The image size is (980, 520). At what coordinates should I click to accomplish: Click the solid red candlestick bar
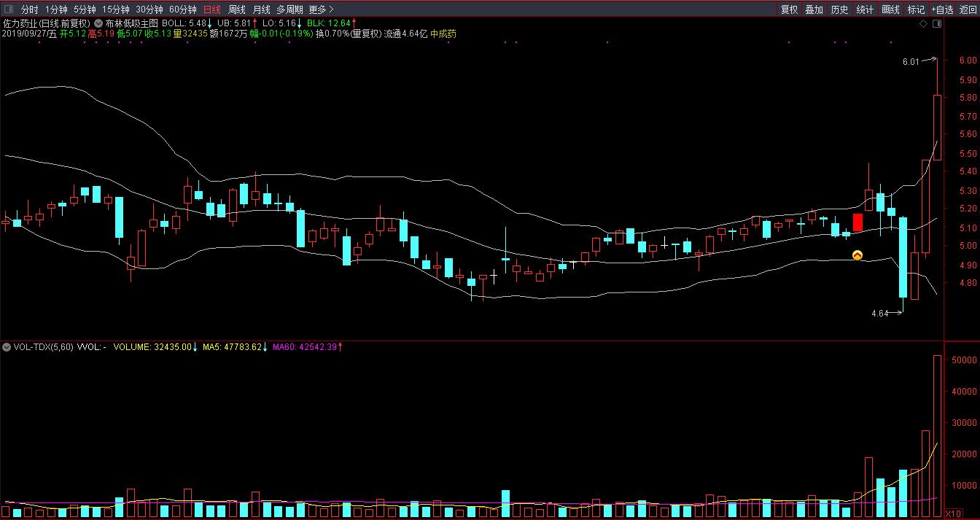tap(858, 222)
